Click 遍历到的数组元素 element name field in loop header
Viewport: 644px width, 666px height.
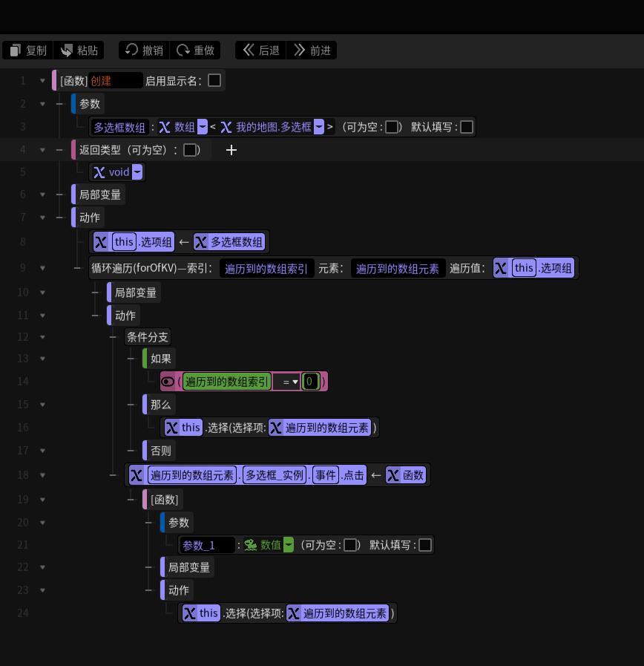(398, 269)
